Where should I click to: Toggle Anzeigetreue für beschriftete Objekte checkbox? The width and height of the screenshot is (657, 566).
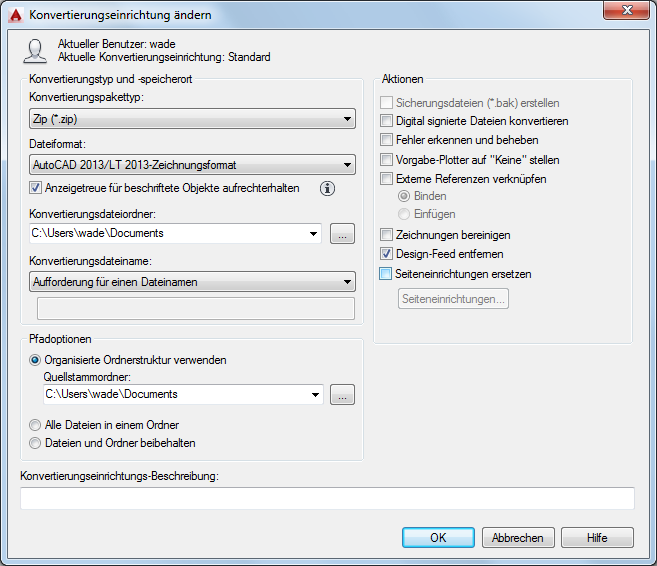click(35, 188)
